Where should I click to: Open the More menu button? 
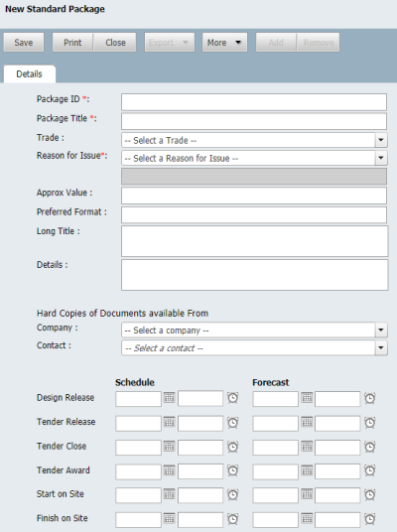click(x=224, y=43)
